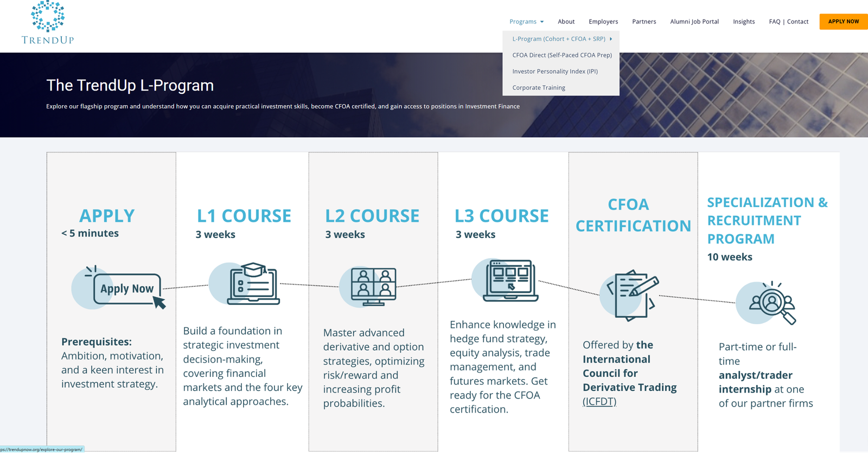Click the orange APPLY NOW button
The image size is (868, 463).
[844, 22]
